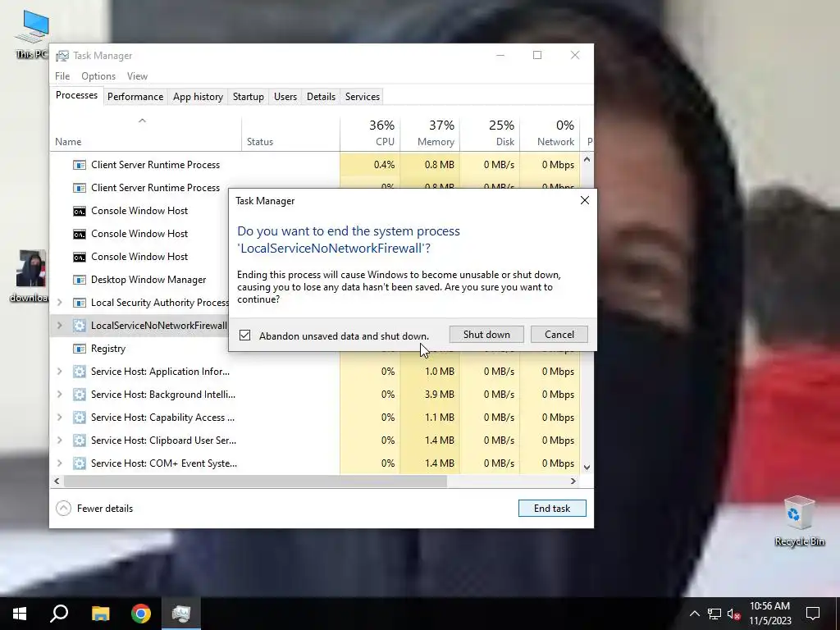Launch Google Chrome from the taskbar
Image resolution: width=840 pixels, height=630 pixels.
click(x=141, y=614)
